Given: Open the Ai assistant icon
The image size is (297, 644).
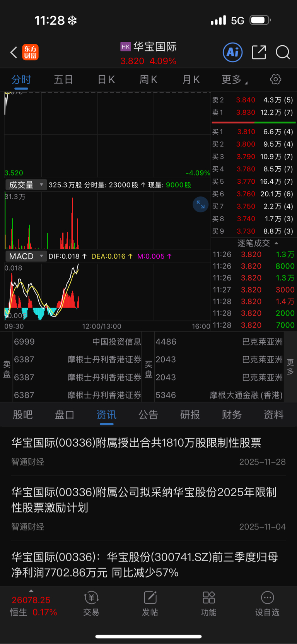Looking at the screenshot, I should [233, 52].
